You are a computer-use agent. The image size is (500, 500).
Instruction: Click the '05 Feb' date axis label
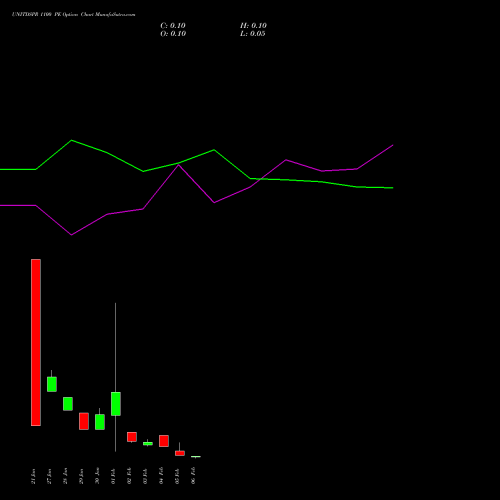pyautogui.click(x=177, y=476)
